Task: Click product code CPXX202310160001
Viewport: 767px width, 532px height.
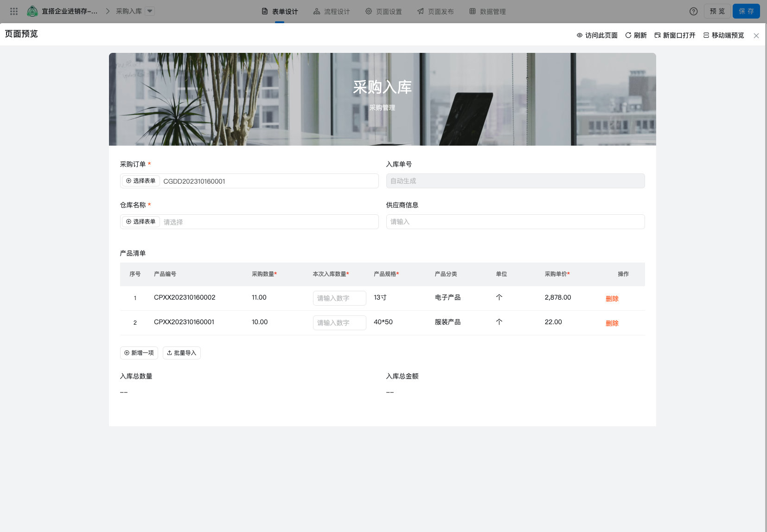Action: coord(184,322)
